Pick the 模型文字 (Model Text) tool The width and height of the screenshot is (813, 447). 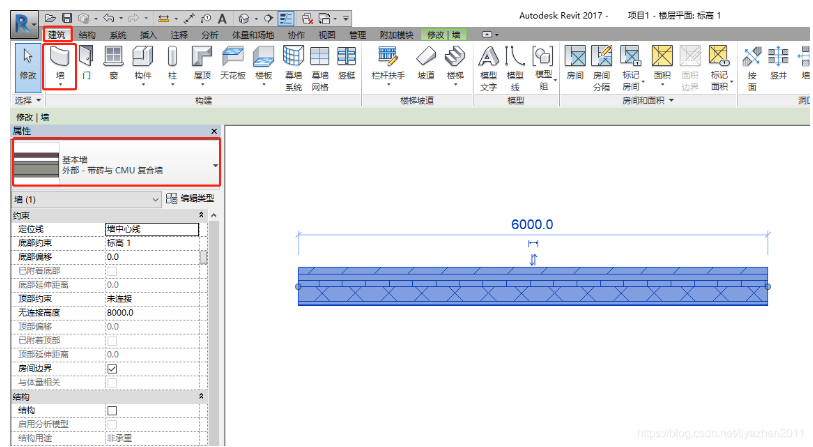coord(489,58)
